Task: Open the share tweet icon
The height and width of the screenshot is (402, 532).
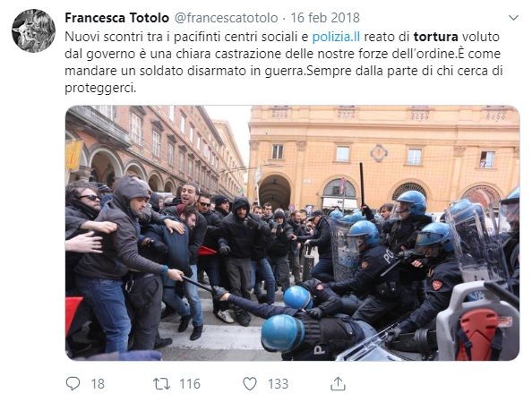Action: click(338, 384)
